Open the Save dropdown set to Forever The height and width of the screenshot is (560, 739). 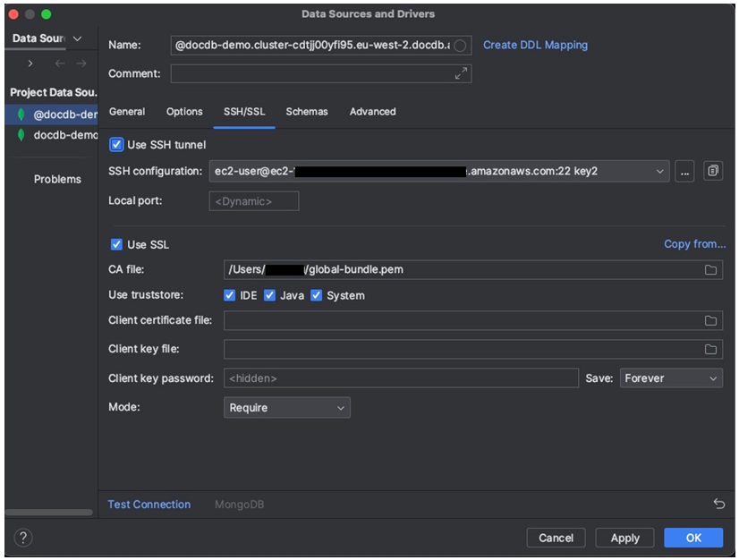tap(669, 378)
